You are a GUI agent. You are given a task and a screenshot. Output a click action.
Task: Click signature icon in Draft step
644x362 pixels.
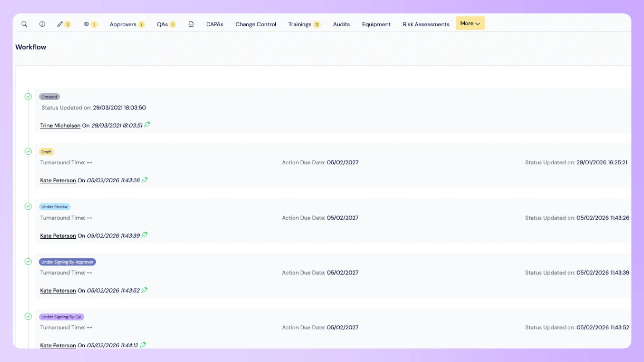(145, 180)
